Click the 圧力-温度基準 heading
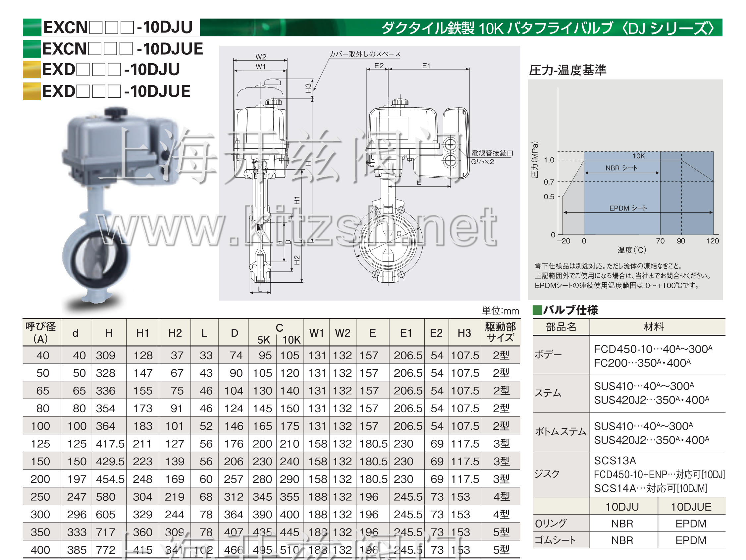 pos(567,70)
